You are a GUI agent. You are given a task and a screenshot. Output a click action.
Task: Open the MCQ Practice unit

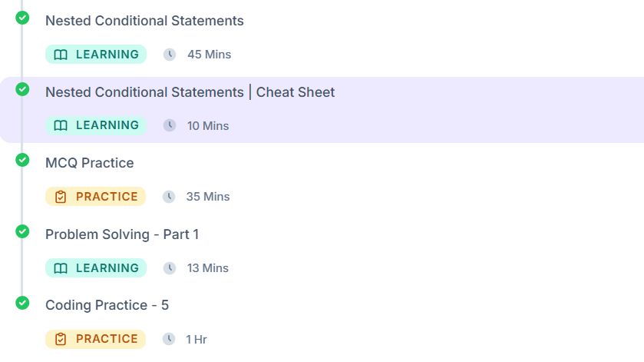click(x=90, y=163)
